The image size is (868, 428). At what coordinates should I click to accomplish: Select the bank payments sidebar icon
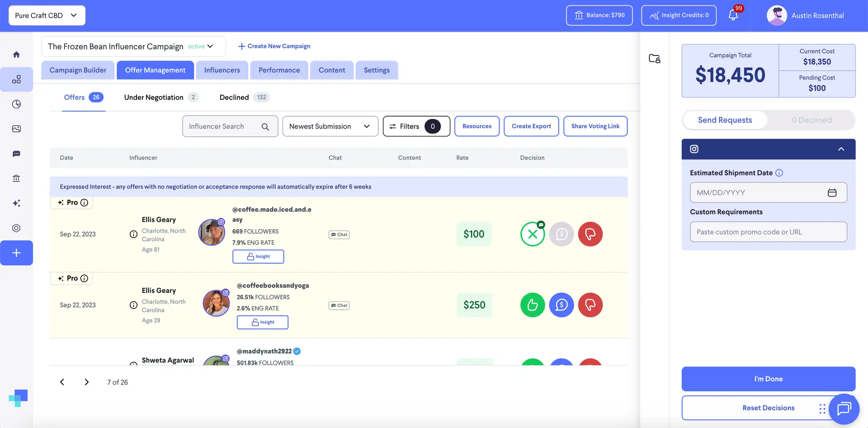coord(16,178)
